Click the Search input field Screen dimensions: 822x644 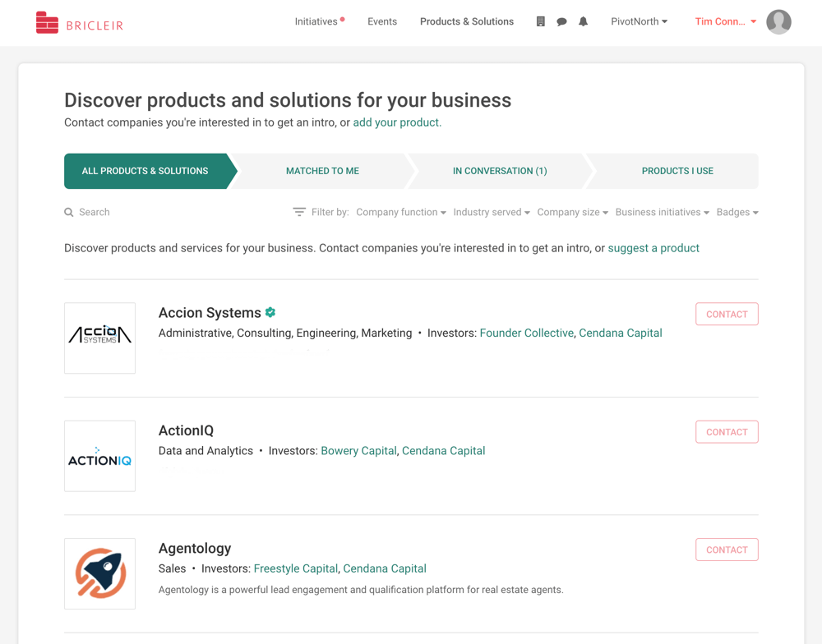click(x=173, y=212)
